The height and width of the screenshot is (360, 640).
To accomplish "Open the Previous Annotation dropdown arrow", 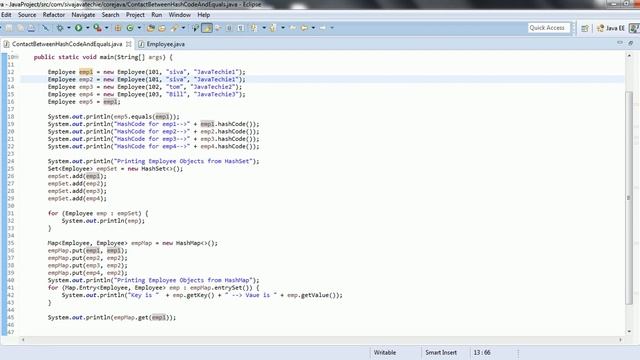I will 283,28.
